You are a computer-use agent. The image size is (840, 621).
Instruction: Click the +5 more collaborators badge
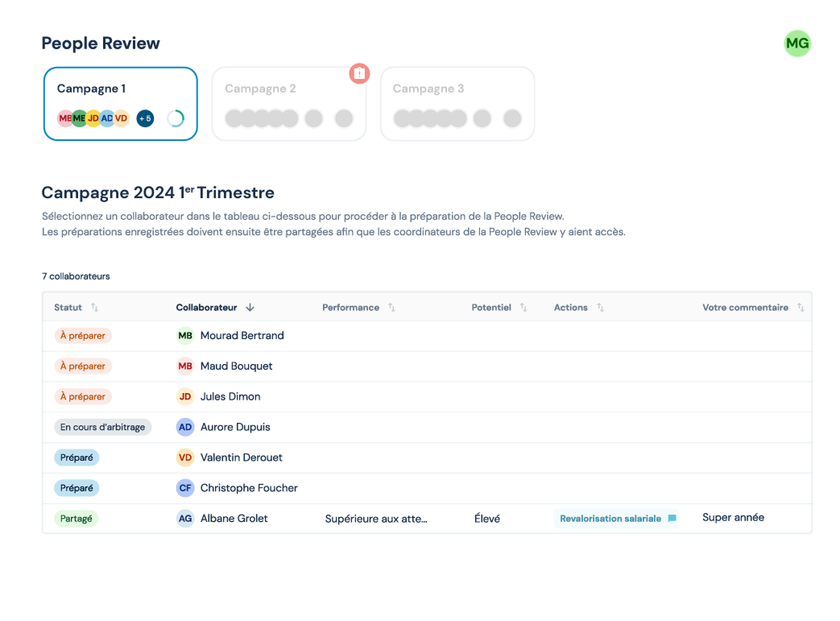pyautogui.click(x=145, y=118)
